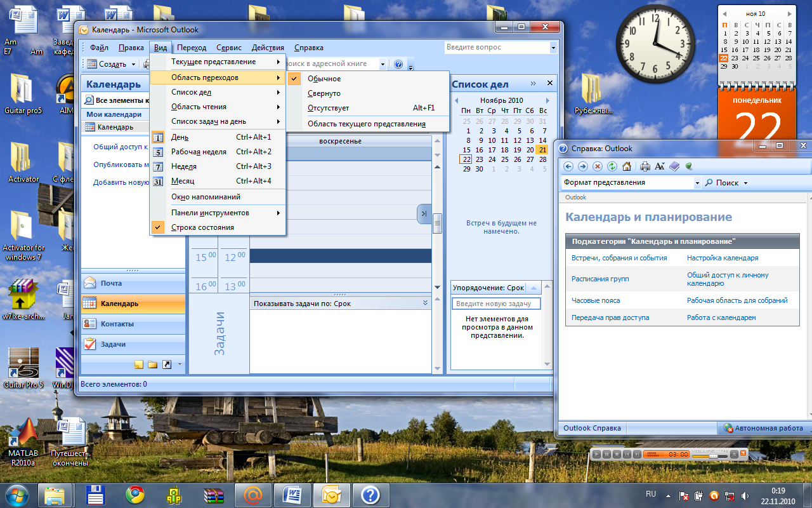Screen dimensions: 812x508
Task: Pause the media player widget
Action: click(x=606, y=454)
